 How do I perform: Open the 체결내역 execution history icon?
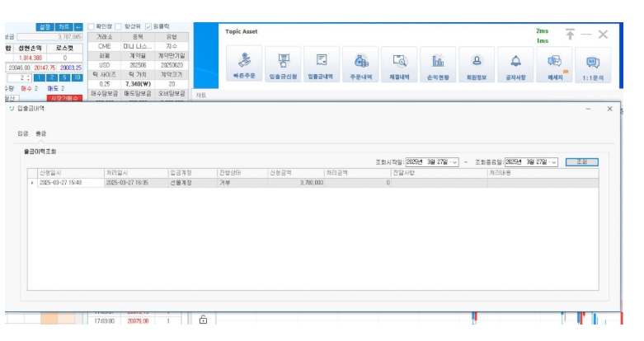click(399, 64)
